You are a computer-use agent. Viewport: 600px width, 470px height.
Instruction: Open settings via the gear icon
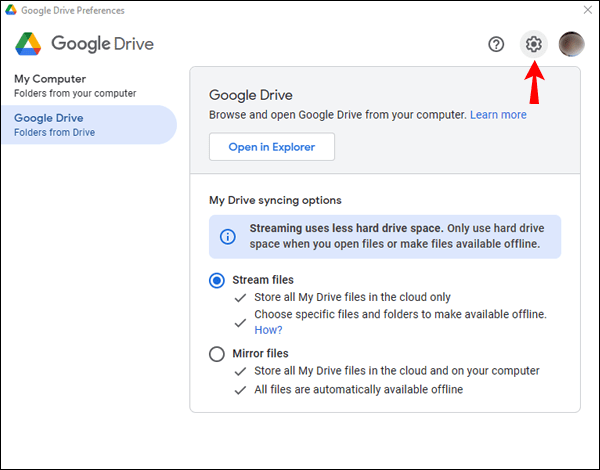click(x=534, y=44)
